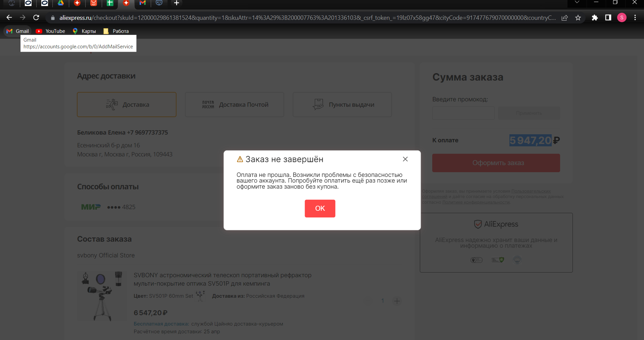
Task: Select the Доставка Почтой option
Action: tap(235, 105)
